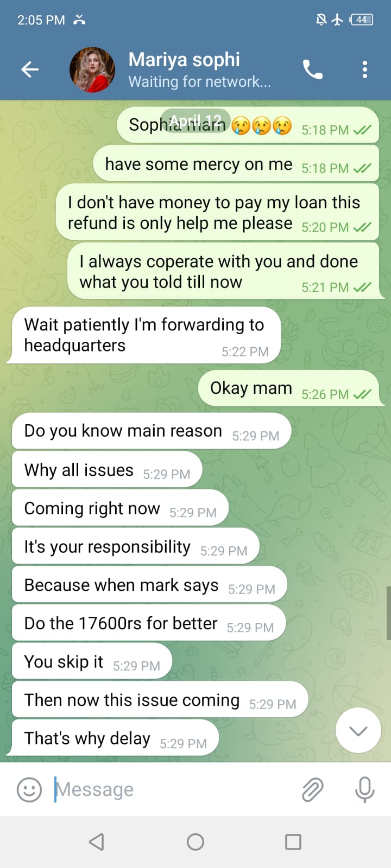Jump to latest messages with down chevron
Image resolution: width=391 pixels, height=868 pixels.
[x=358, y=731]
